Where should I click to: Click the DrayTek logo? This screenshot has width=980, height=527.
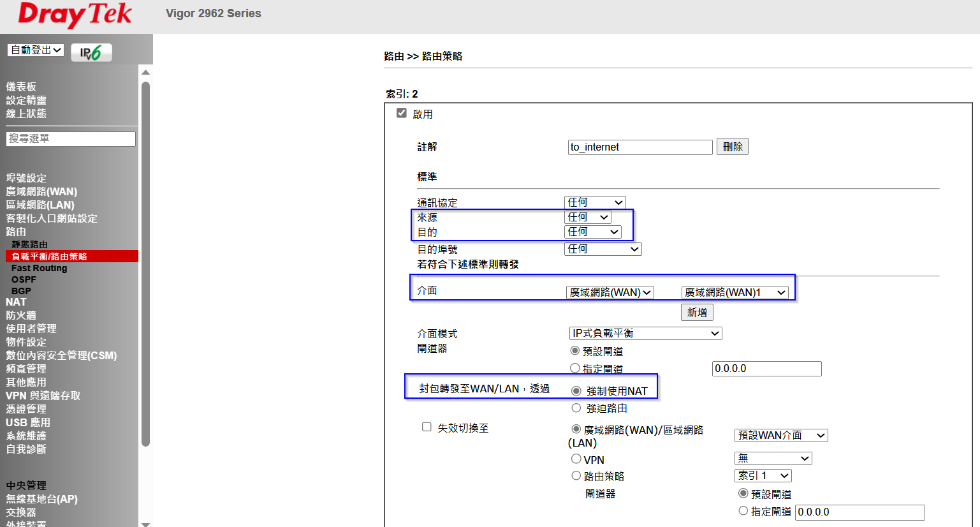(x=75, y=15)
